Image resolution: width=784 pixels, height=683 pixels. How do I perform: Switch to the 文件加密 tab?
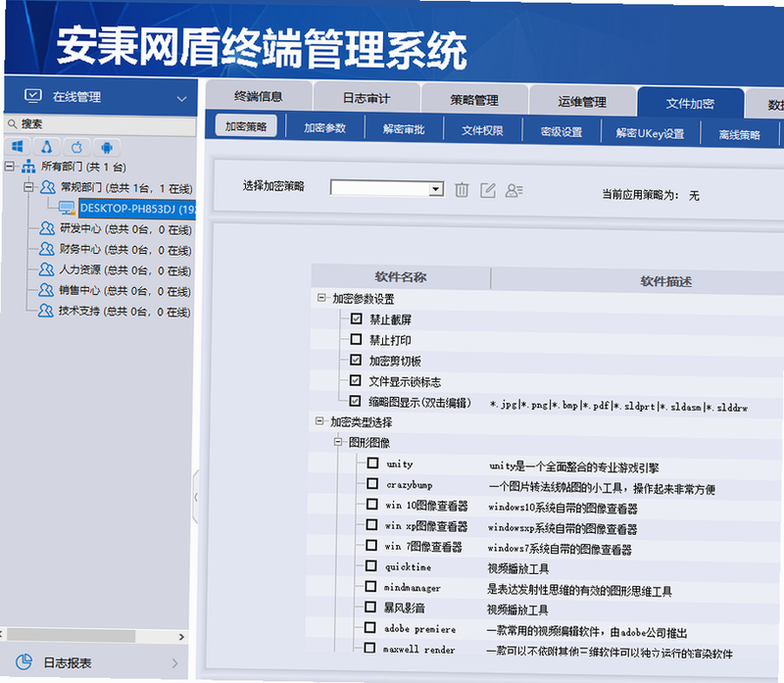click(691, 104)
